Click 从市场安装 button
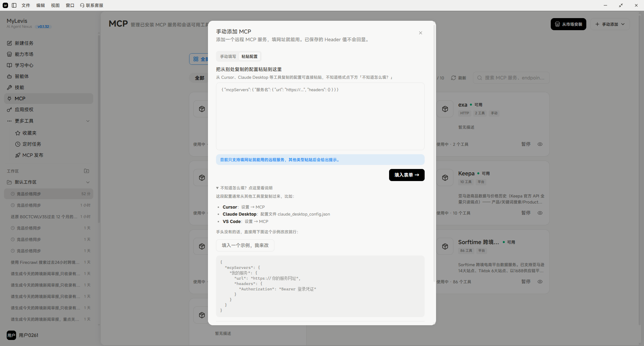The image size is (644, 346). pos(569,24)
